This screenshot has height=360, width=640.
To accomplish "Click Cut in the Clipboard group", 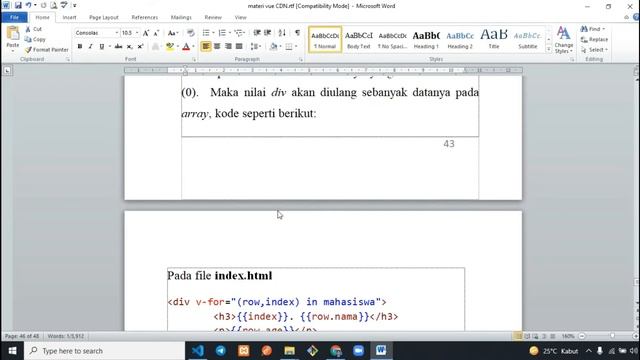I will (34, 29).
